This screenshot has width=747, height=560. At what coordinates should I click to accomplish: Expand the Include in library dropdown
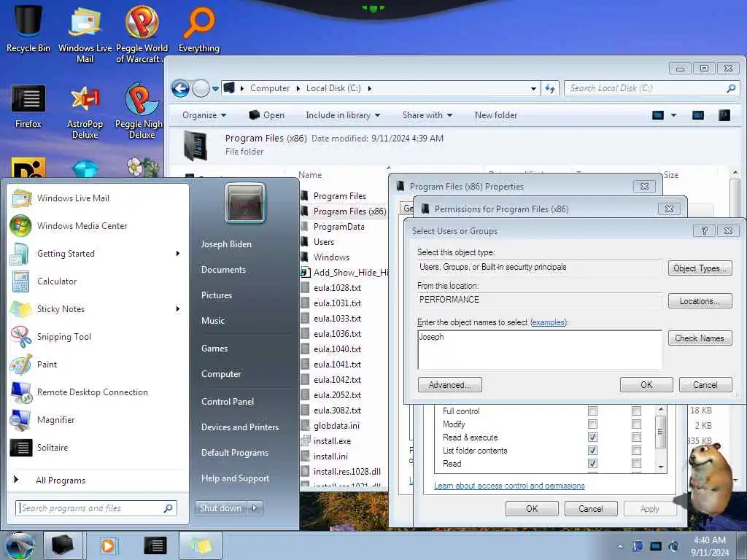coord(343,114)
